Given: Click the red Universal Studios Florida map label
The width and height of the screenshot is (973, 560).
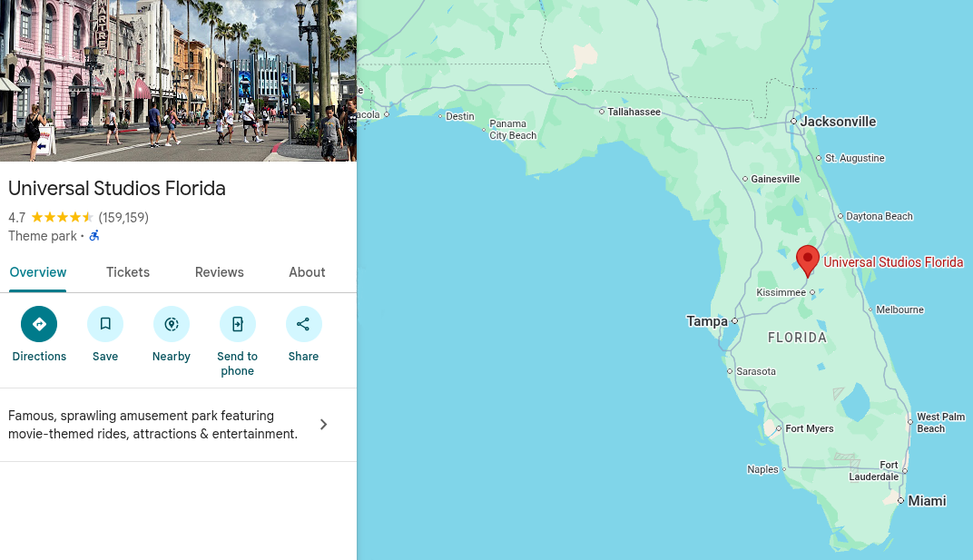Looking at the screenshot, I should 893,262.
